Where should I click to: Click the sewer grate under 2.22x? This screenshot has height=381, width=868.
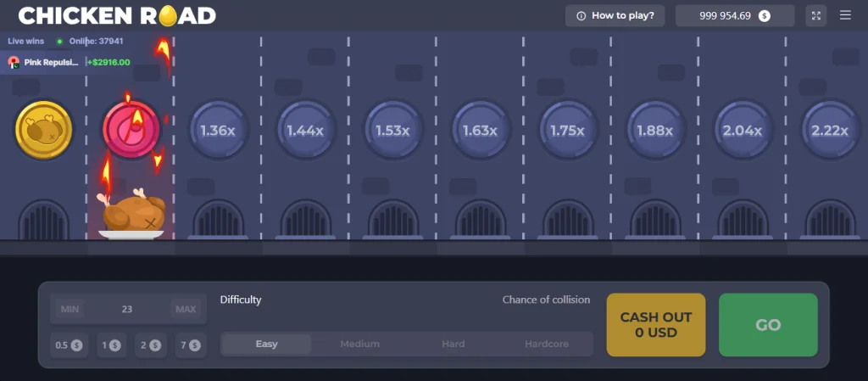tap(831, 219)
